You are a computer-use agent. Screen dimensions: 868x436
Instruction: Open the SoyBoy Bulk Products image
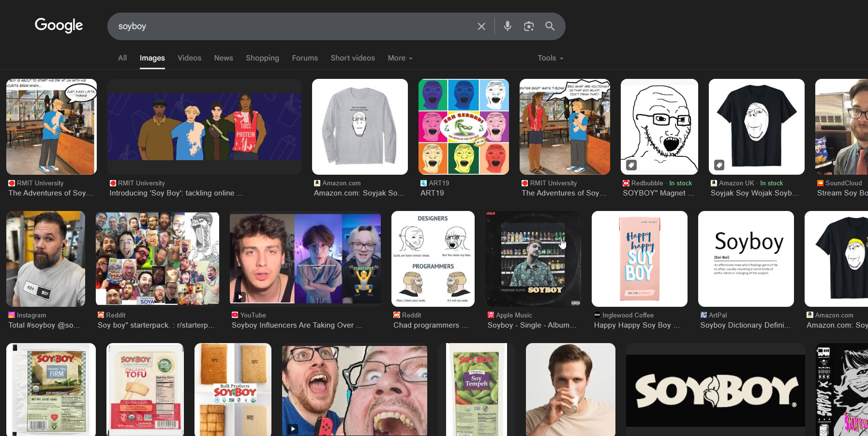pos(233,390)
